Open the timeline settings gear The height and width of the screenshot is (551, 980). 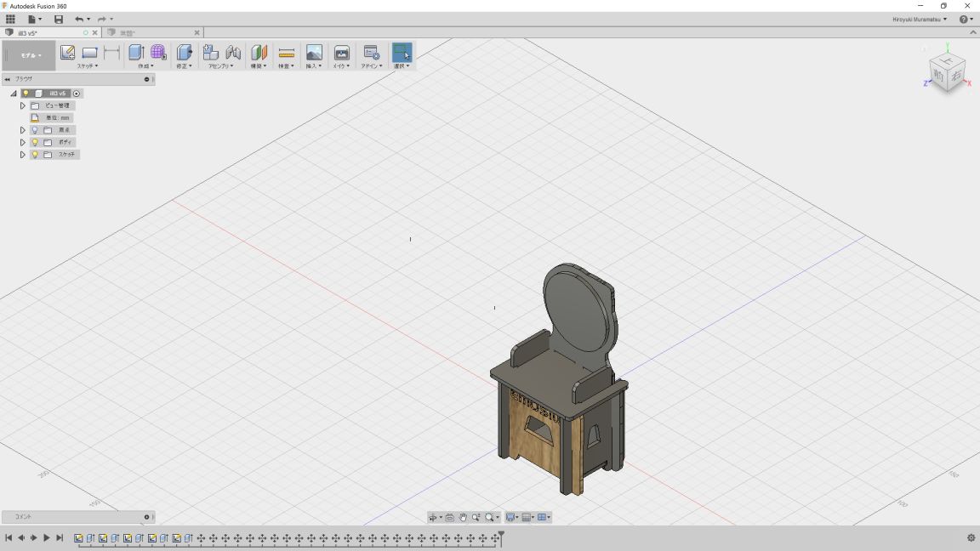(x=971, y=538)
